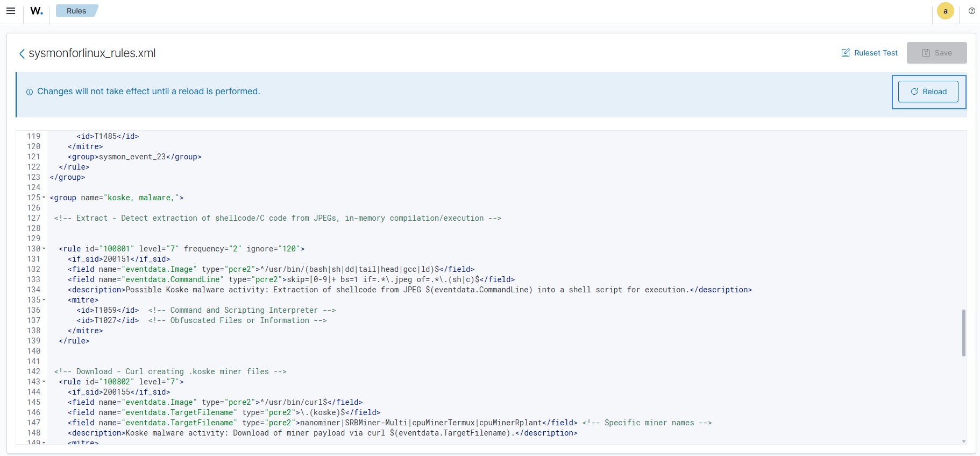Click the /usr/bin/curl Image field line
Viewport: 980px width, 456px height.
pyautogui.click(x=215, y=402)
